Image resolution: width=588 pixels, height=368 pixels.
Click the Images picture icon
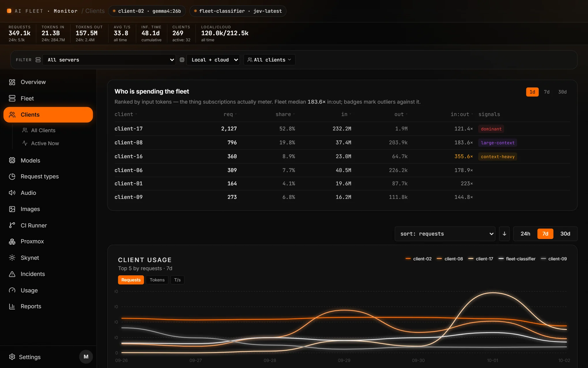tap(12, 209)
